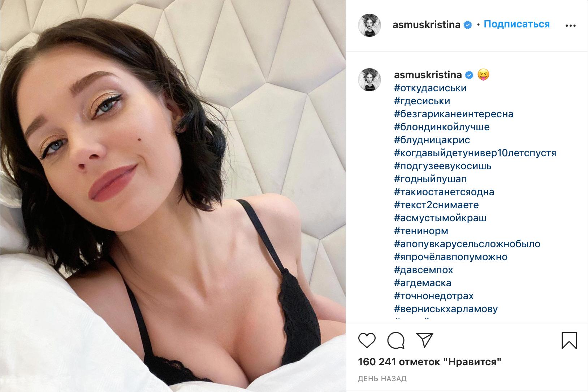Share post via paper plane icon

click(424, 340)
